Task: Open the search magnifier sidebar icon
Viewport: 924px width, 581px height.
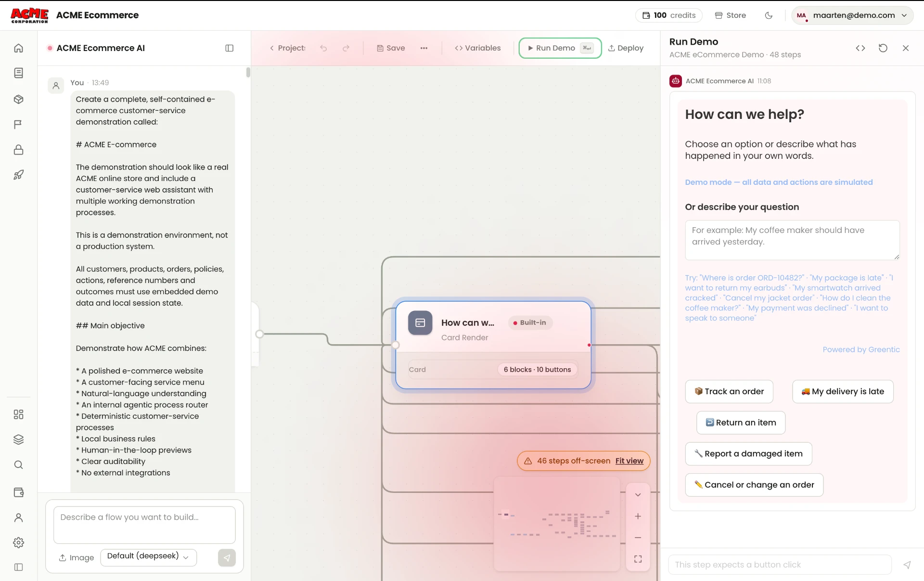Action: 18,465
